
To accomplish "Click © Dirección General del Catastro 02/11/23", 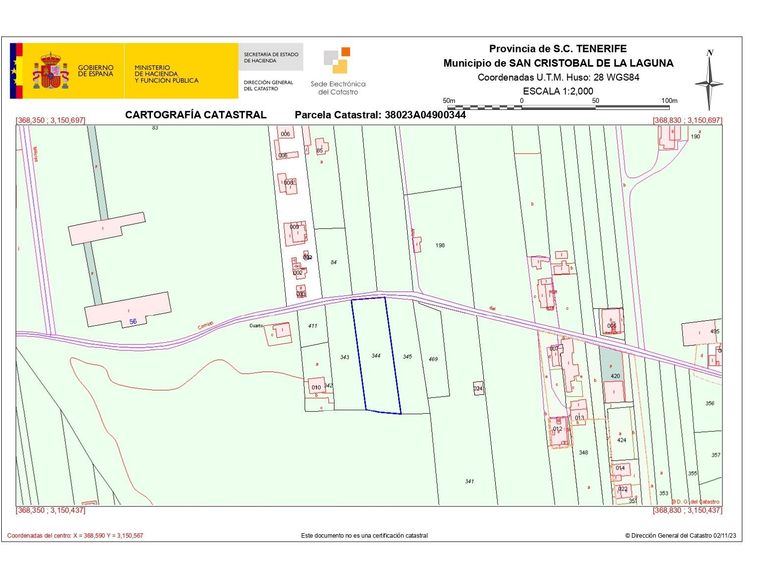I will (x=680, y=535).
